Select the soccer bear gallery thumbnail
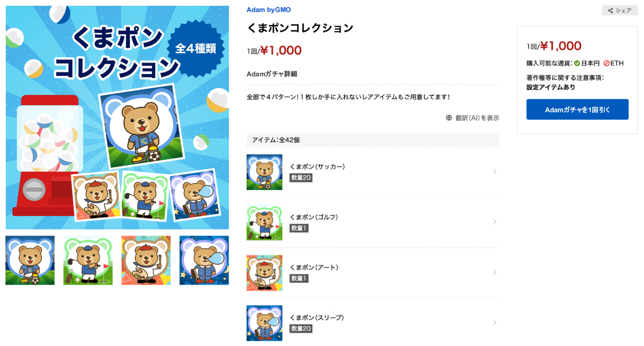The width and height of the screenshot is (644, 346). [30, 260]
